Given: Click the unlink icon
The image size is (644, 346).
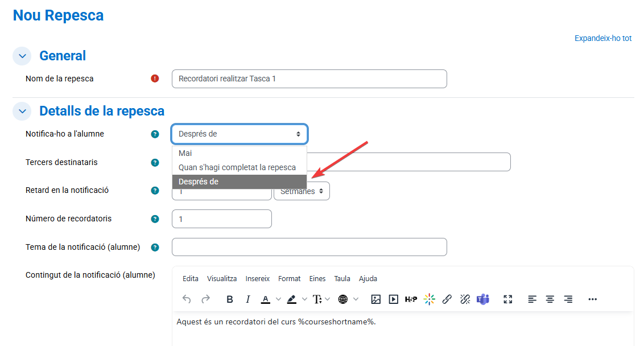Looking at the screenshot, I should 465,299.
